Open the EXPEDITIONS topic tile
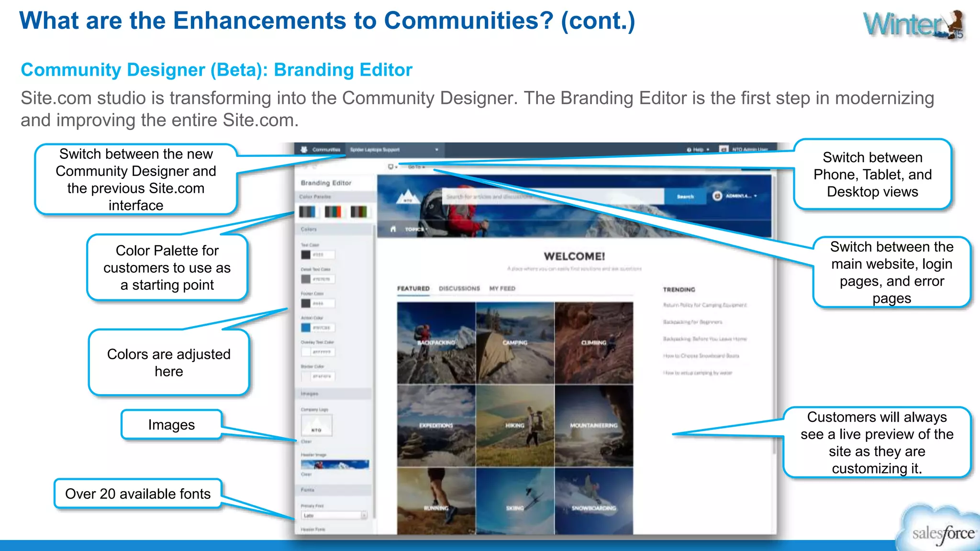980x551 pixels. pos(436,425)
